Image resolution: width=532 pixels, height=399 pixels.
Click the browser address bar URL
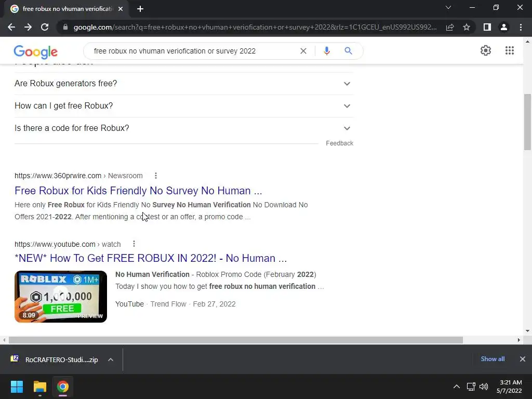coord(255,27)
